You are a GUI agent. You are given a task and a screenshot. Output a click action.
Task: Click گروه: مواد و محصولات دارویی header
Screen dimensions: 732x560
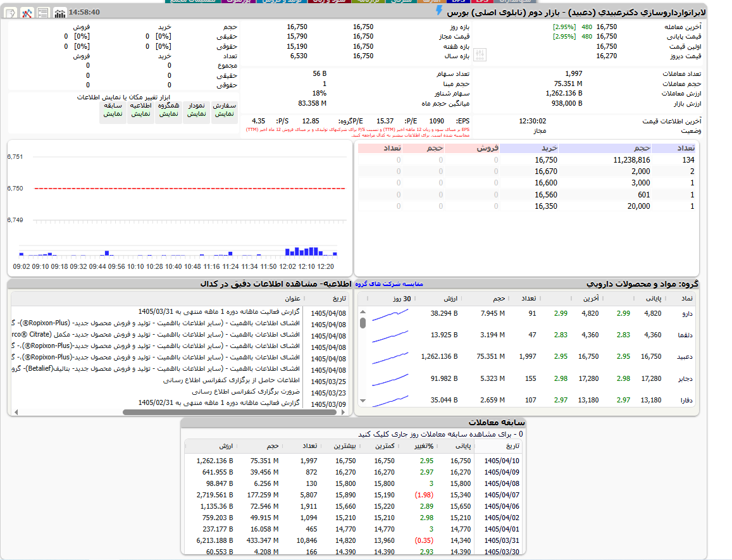pyautogui.click(x=642, y=284)
